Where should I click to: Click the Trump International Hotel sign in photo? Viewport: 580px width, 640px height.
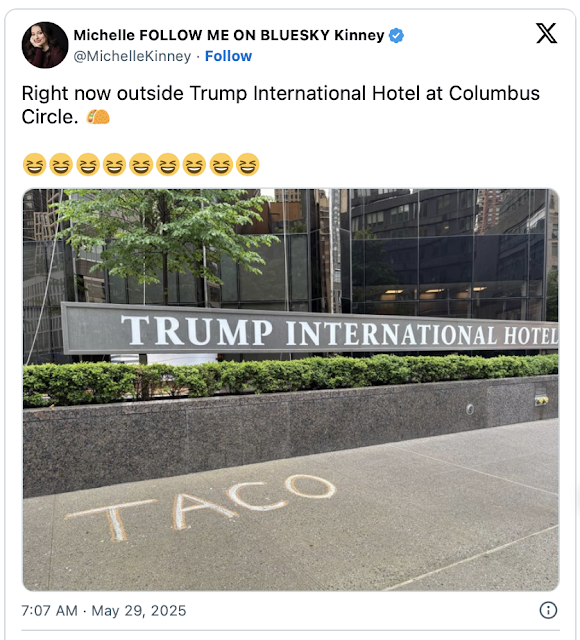pos(310,331)
